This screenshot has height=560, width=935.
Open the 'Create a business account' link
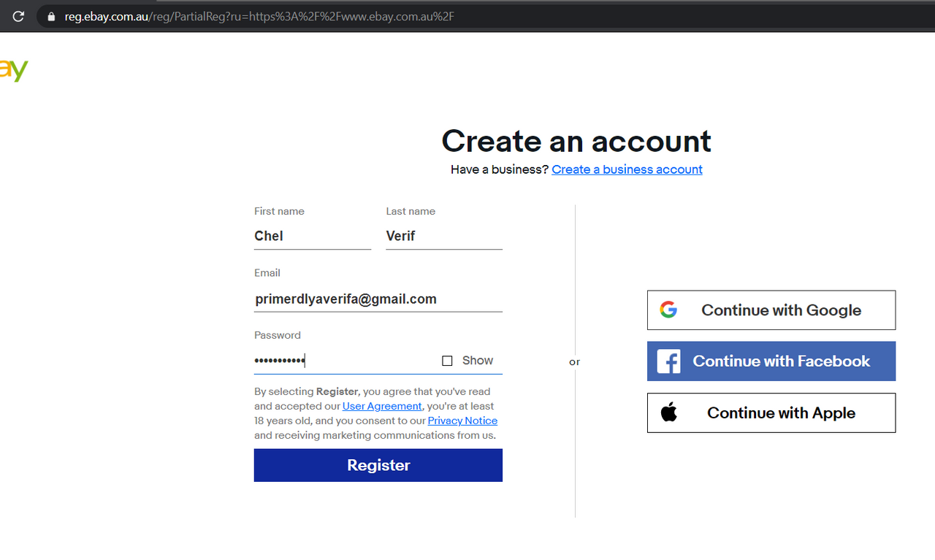tap(627, 169)
